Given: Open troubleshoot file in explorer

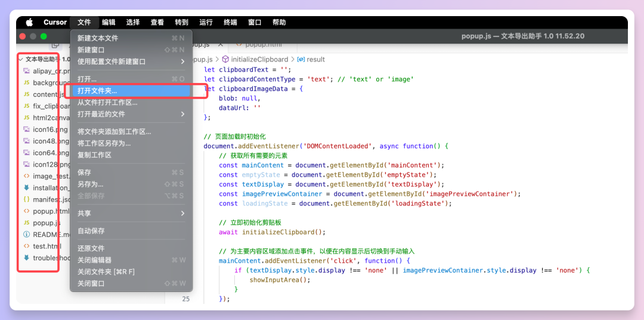Looking at the screenshot, I should pos(41,258).
